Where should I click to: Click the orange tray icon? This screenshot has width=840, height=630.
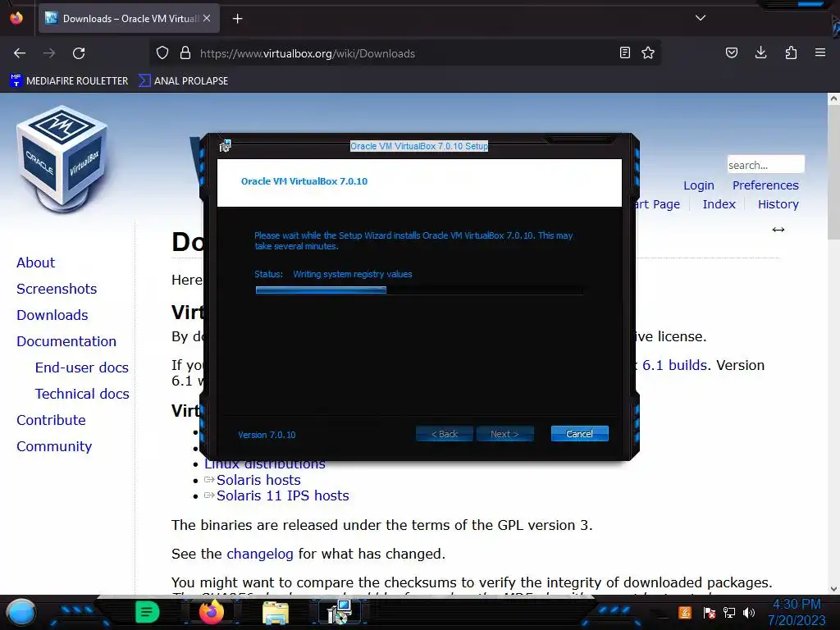685,612
